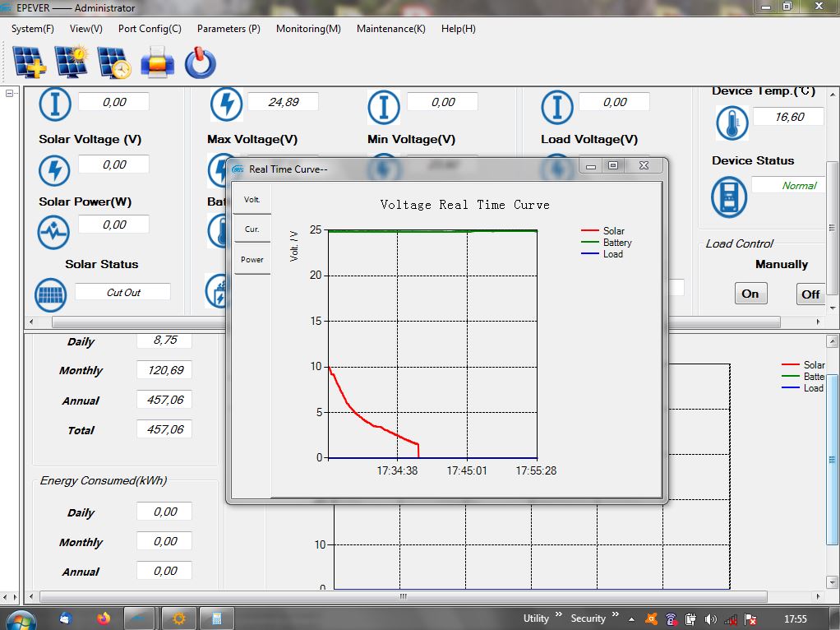Click the printer icon in toolbar
The width and height of the screenshot is (840, 630).
click(157, 62)
